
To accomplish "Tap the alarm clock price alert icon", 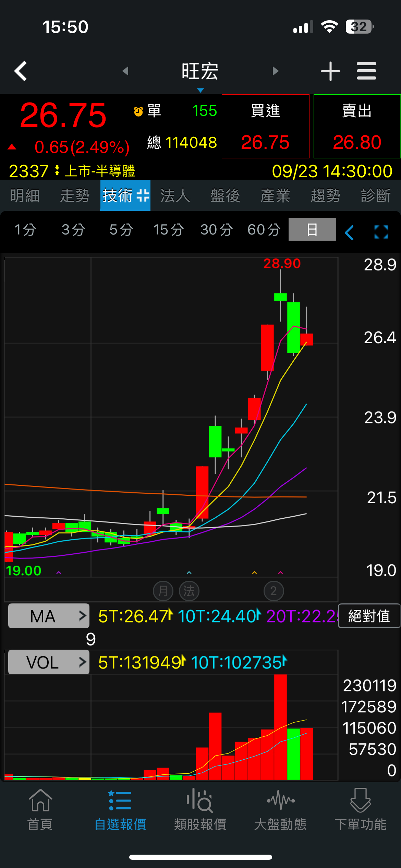I will tap(138, 111).
